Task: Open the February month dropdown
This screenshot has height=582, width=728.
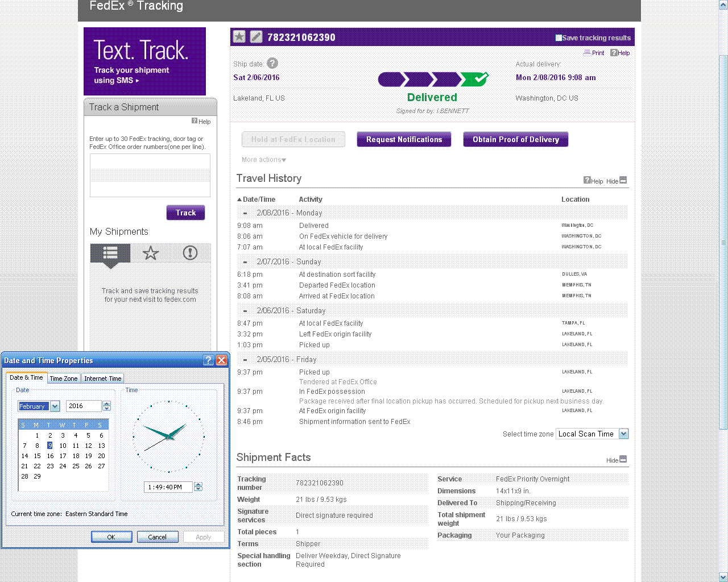Action: [55, 406]
